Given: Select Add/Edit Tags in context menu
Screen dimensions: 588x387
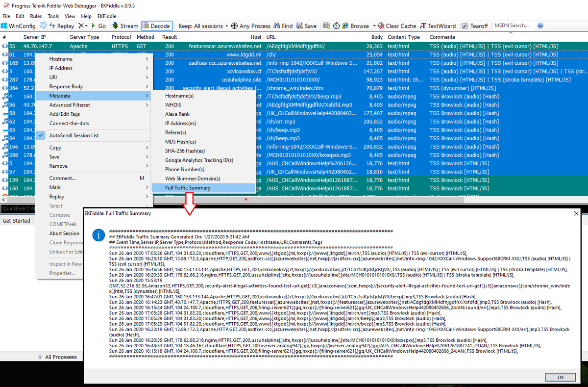Looking at the screenshot, I should 95,114.
